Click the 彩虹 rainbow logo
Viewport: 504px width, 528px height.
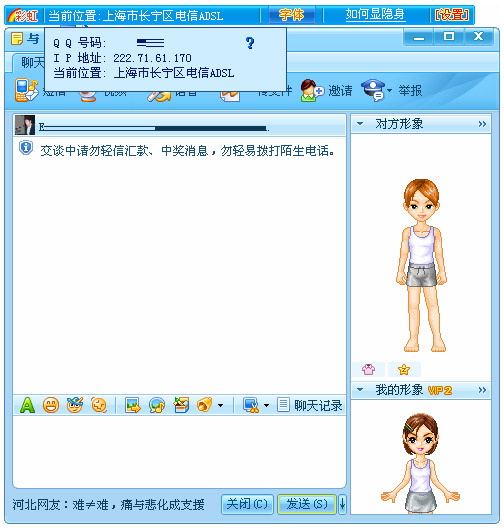(x=23, y=15)
